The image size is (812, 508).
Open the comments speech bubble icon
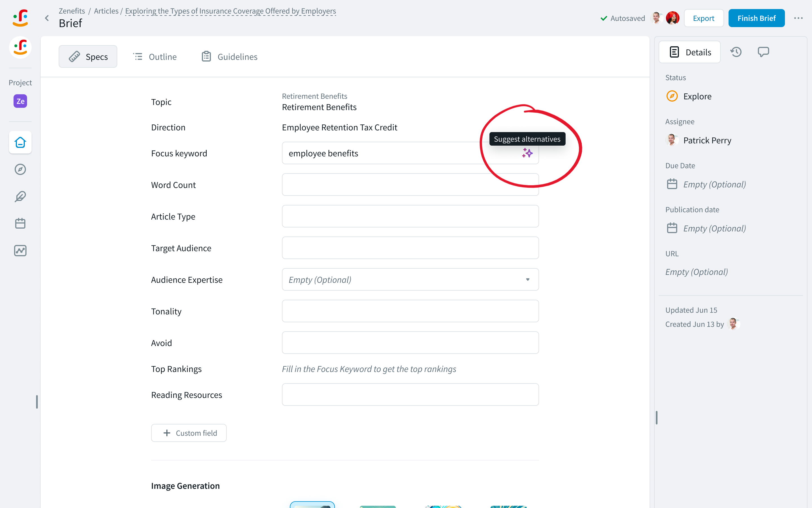763,52
